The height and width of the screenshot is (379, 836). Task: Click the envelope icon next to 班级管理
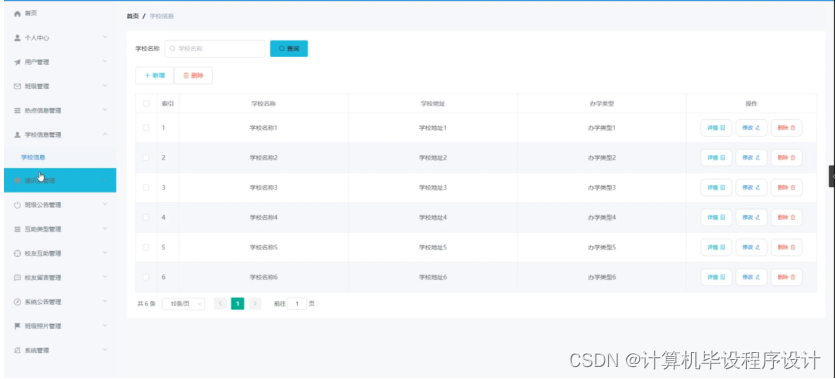(x=17, y=86)
